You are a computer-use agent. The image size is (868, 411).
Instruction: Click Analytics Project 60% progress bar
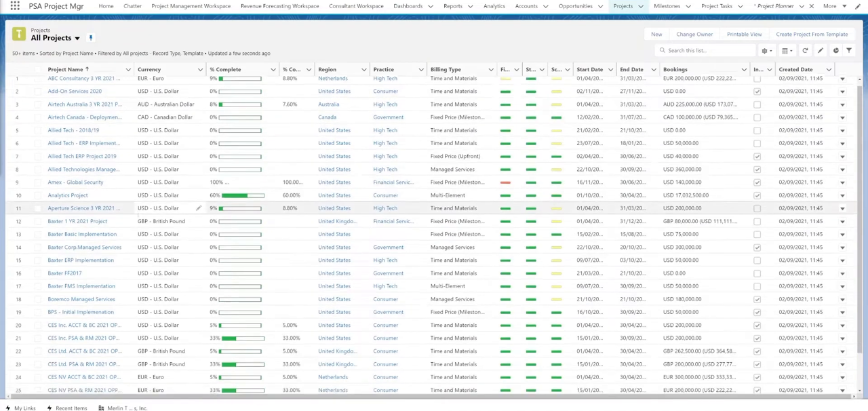[x=243, y=195]
